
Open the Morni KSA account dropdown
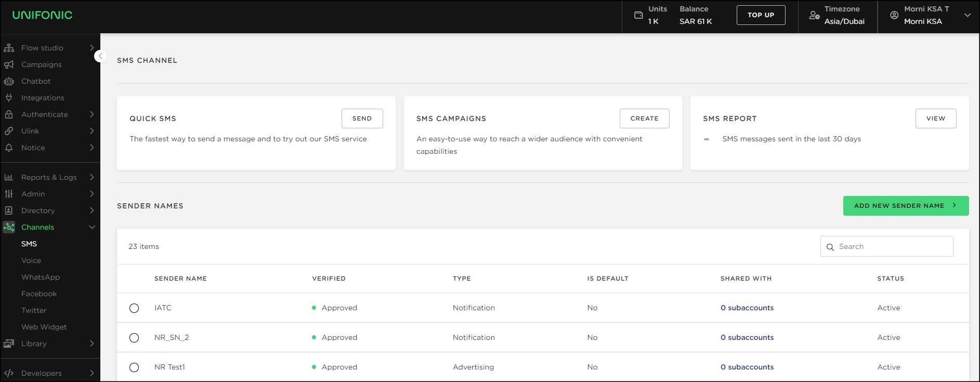967,15
